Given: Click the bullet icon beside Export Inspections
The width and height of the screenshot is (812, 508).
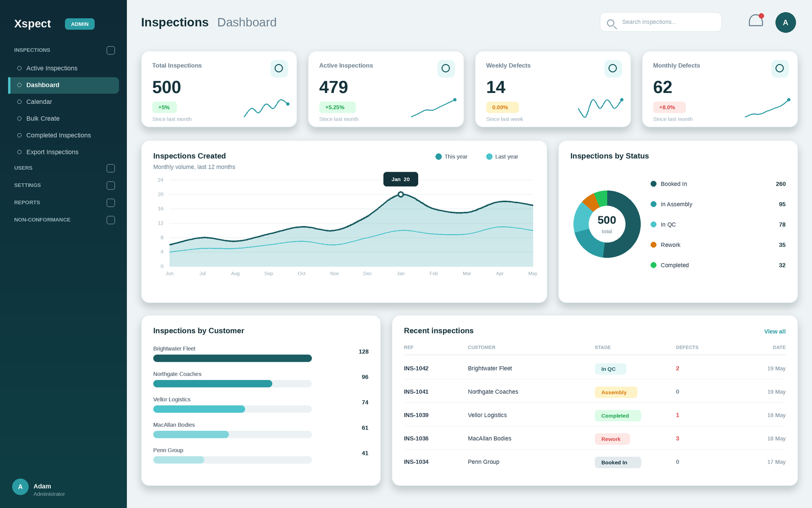Looking at the screenshot, I should tap(19, 152).
